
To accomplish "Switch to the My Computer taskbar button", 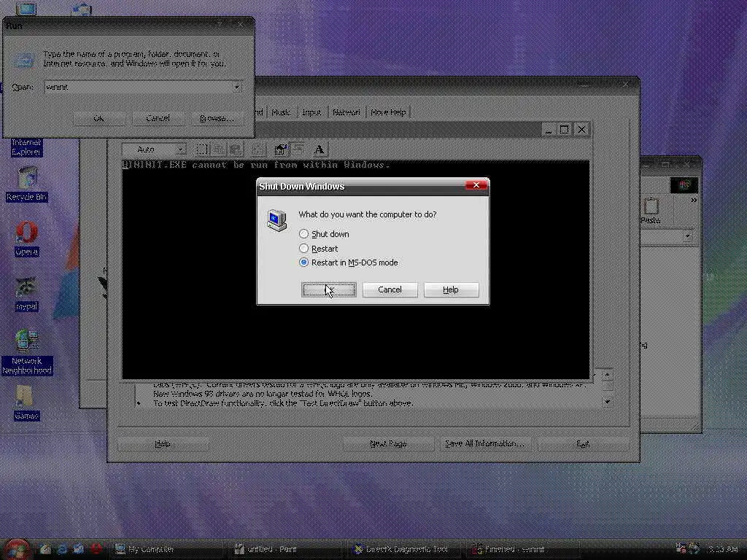I will tap(168, 549).
